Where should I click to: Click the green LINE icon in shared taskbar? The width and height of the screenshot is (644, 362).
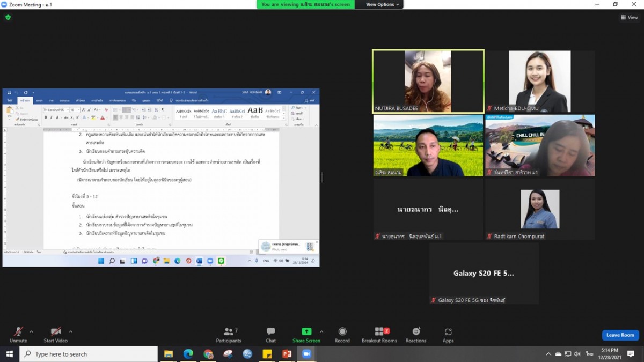(221, 261)
